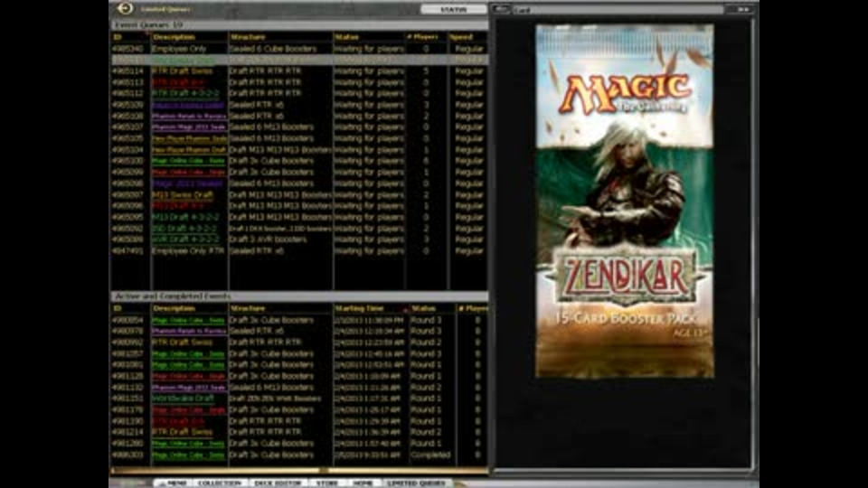
Task: Switch to the DECK EDITOR tab
Action: click(278, 483)
